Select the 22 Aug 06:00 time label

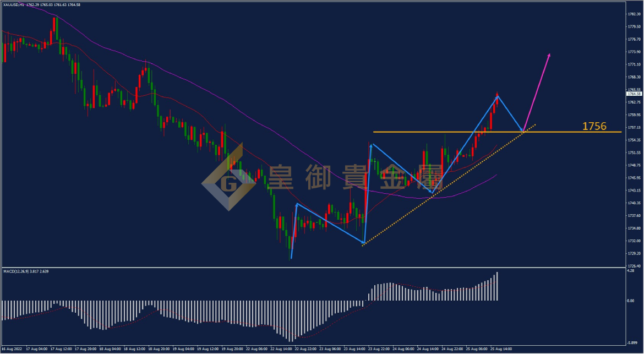pyautogui.click(x=255, y=349)
